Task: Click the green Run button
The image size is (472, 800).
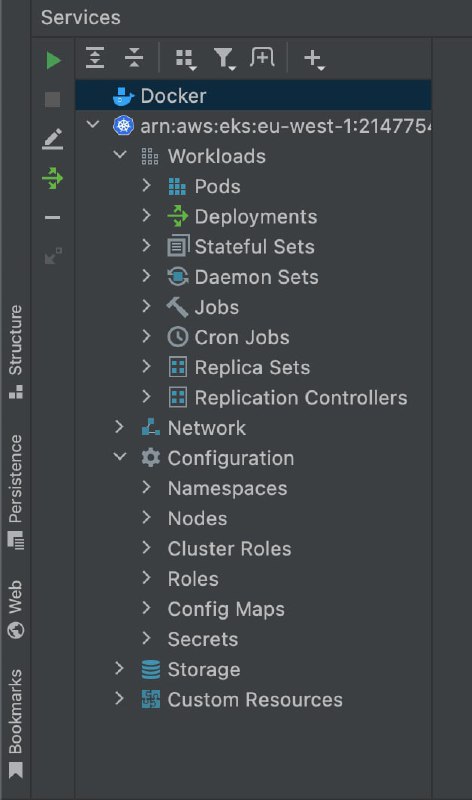Action: coord(53,60)
